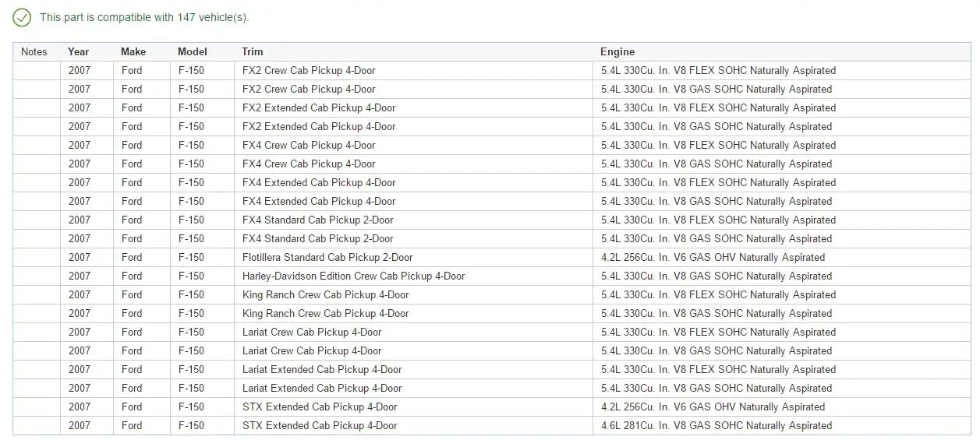Select the Year column header

click(79, 51)
